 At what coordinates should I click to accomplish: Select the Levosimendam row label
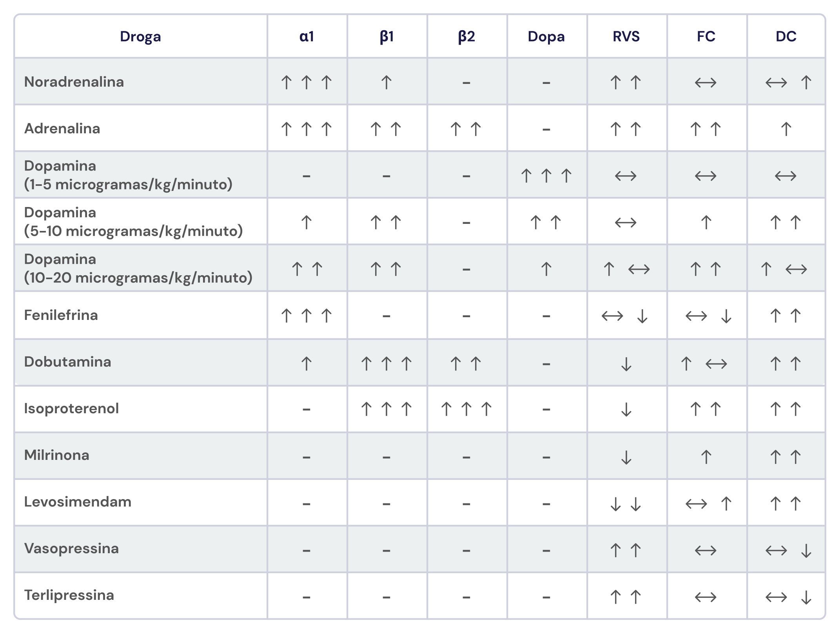tap(78, 502)
